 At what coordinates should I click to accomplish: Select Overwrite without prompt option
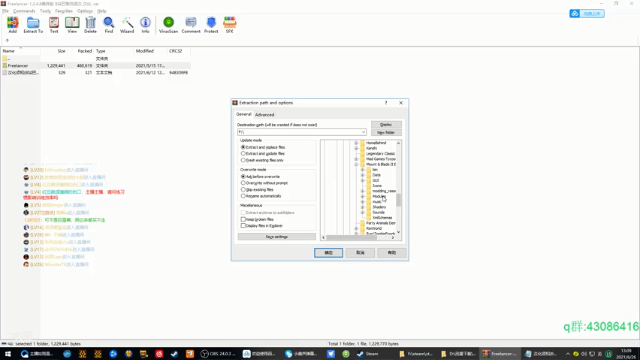(x=265, y=183)
